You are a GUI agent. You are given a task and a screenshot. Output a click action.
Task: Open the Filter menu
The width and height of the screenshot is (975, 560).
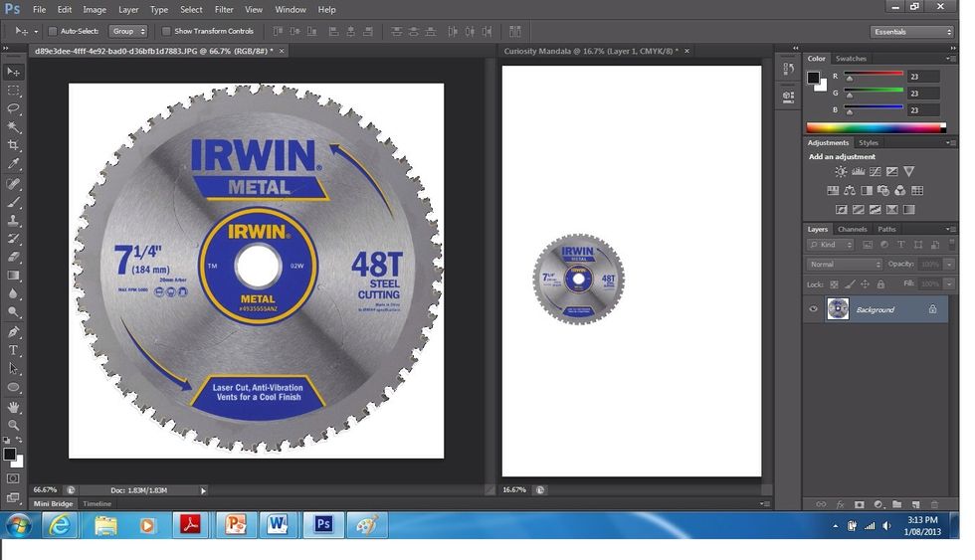click(224, 9)
